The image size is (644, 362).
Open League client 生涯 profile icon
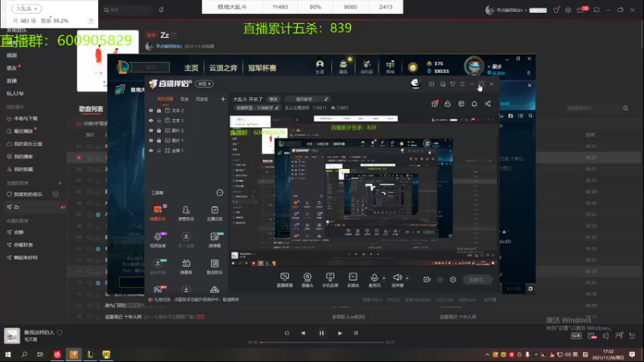click(320, 67)
